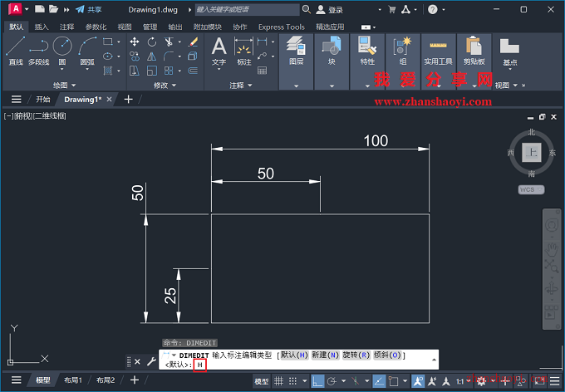
Task: Select the Multileader tool
Action: (x=262, y=56)
